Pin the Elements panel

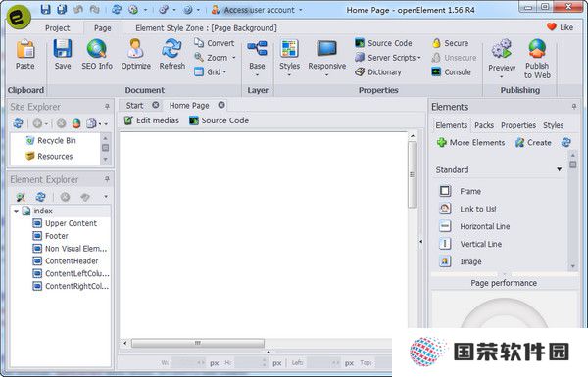tap(574, 107)
